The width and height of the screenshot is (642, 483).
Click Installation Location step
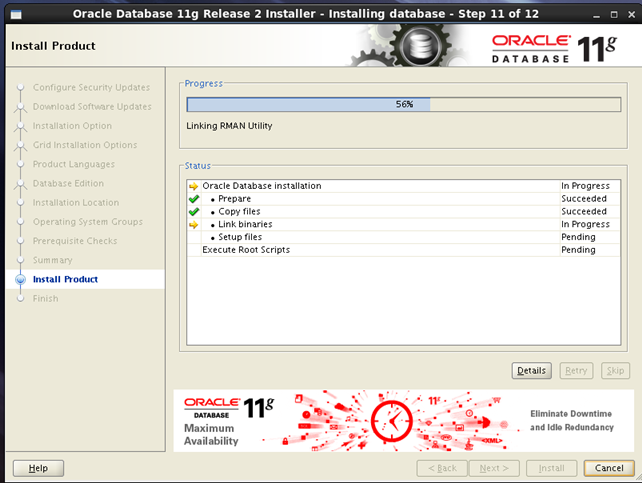pyautogui.click(x=76, y=203)
